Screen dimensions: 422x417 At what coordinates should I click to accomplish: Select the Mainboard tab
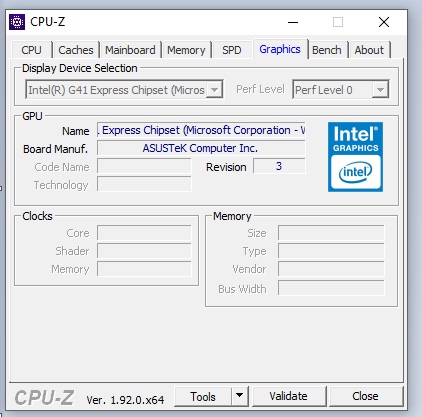point(130,50)
